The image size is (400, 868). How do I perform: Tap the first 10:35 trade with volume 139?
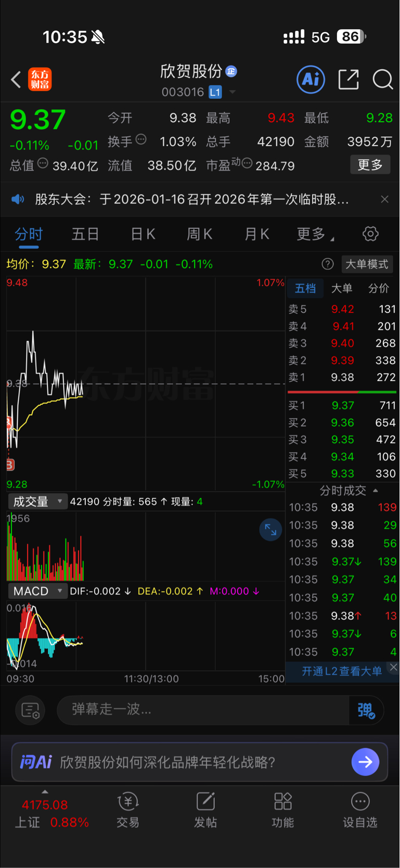point(342,507)
